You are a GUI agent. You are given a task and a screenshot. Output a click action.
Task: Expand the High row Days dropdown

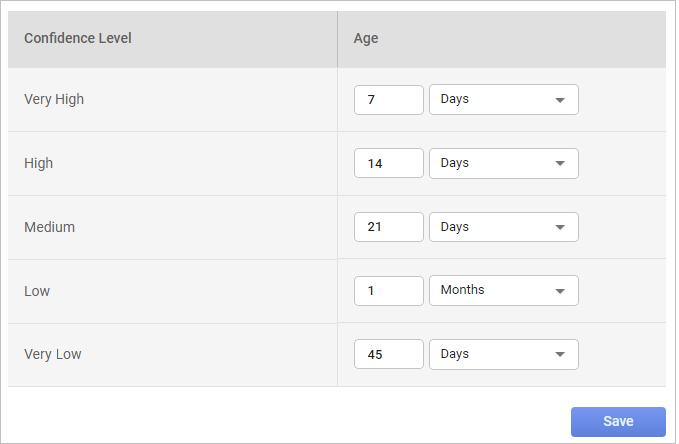pos(503,163)
